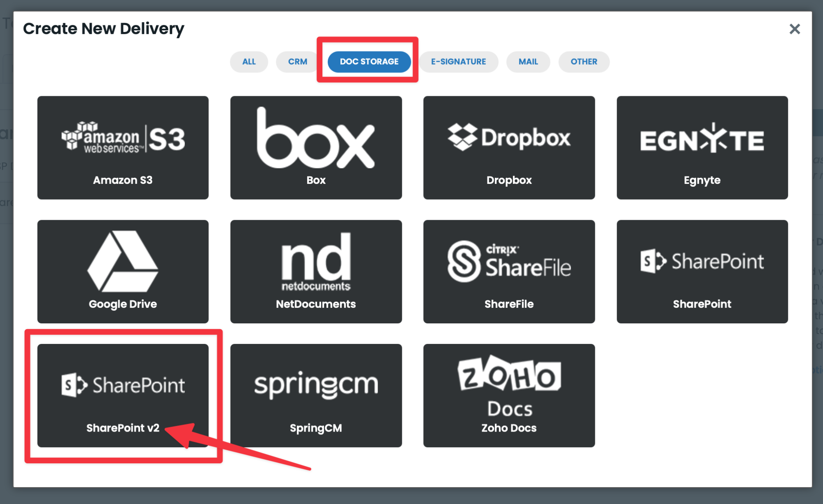Open the OTHER category filter
823x504 pixels.
583,62
